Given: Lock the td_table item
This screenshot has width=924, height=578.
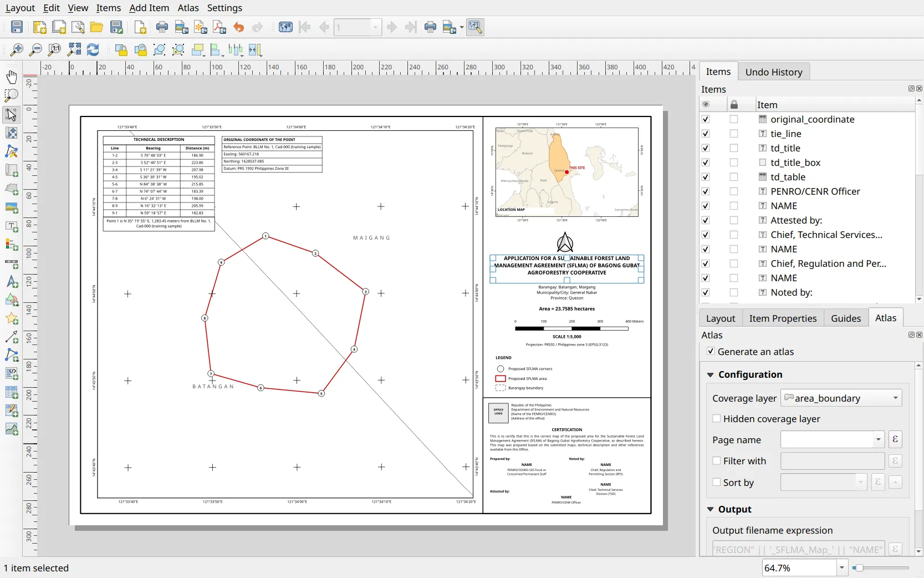Looking at the screenshot, I should 734,177.
